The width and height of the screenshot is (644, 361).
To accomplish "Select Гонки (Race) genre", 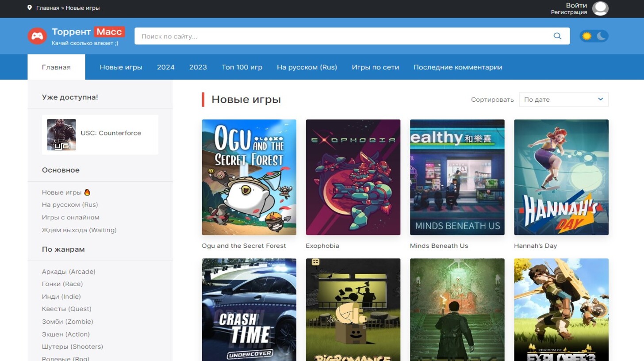I will [62, 284].
